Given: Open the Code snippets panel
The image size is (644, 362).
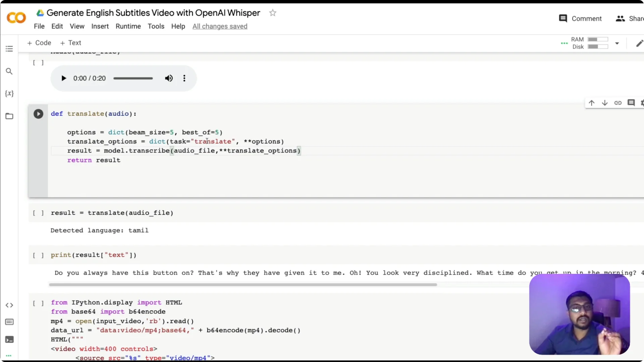Looking at the screenshot, I should [9, 305].
